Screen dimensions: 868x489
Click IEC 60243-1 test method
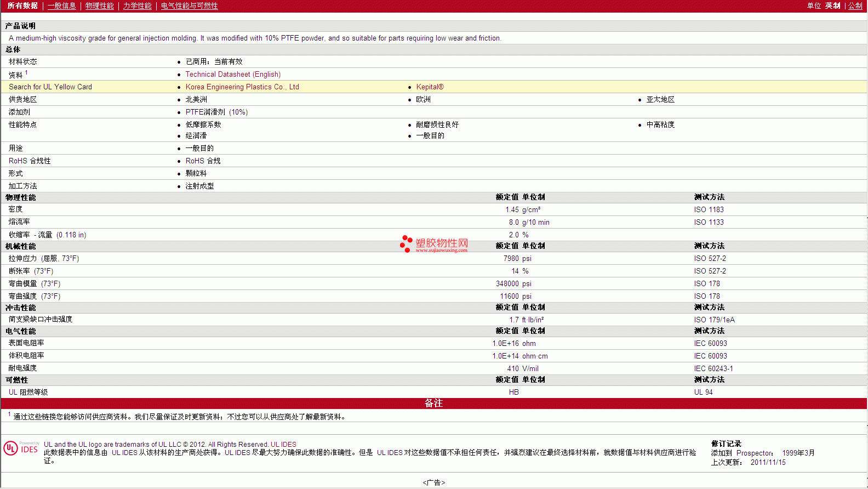713,368
